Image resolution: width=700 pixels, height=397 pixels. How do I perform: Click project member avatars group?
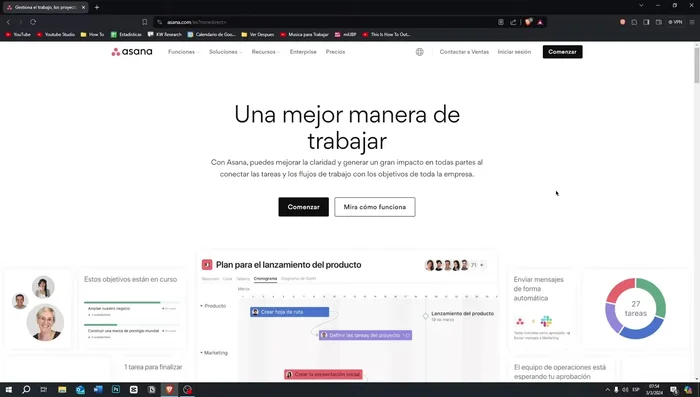pos(447,265)
